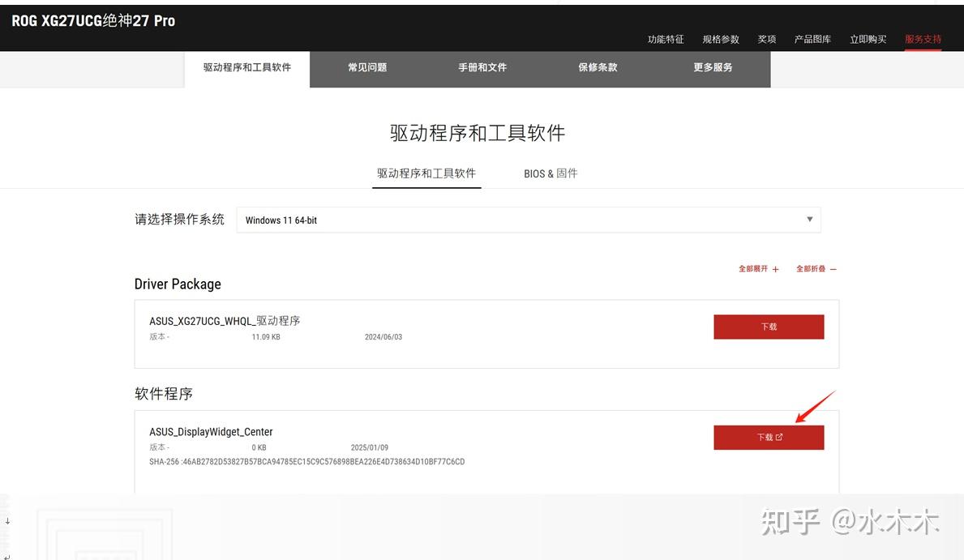Select the SHA-256 checksum text
The width and height of the screenshot is (964, 560).
[x=306, y=461]
